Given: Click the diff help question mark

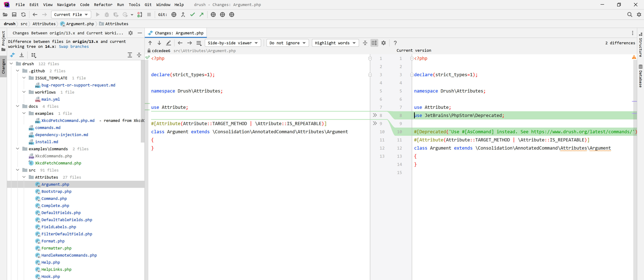Looking at the screenshot, I should pyautogui.click(x=395, y=43).
